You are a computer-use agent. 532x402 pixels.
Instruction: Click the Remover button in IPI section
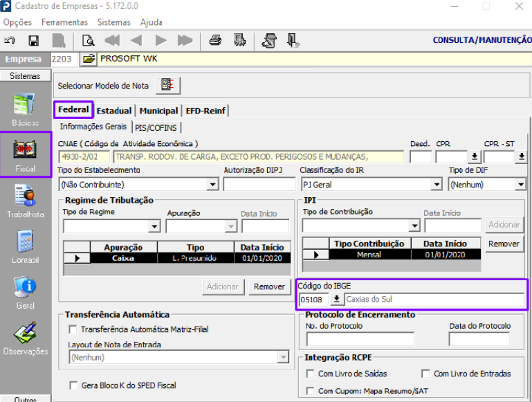click(x=504, y=244)
